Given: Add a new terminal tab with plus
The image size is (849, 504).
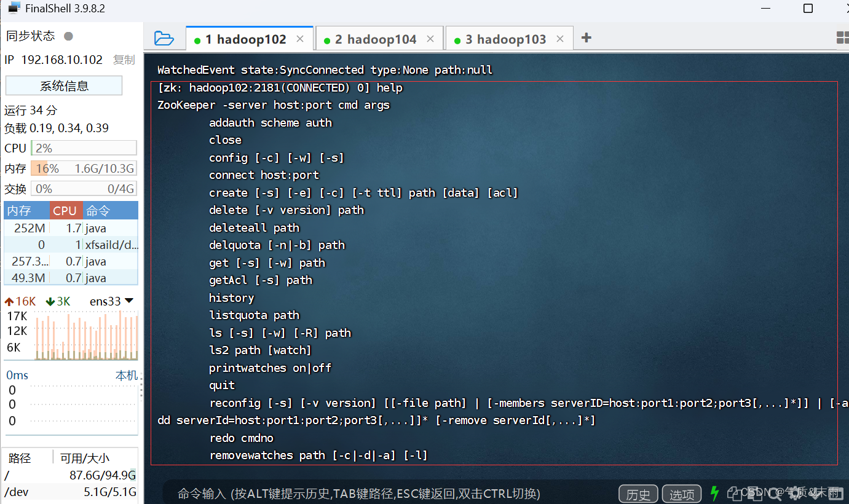Looking at the screenshot, I should (x=586, y=38).
